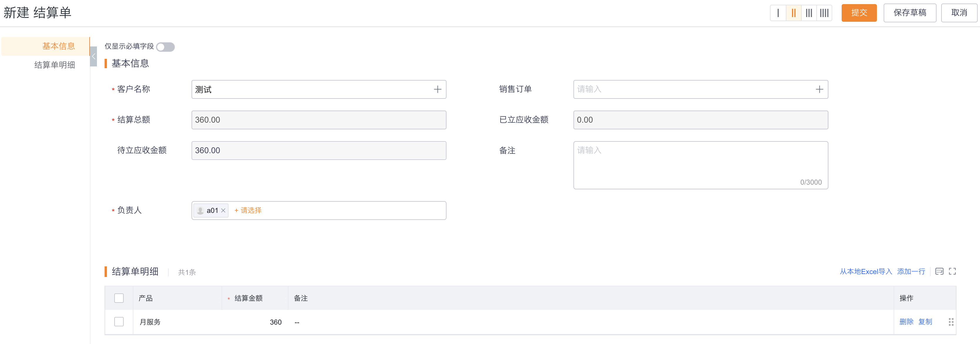The image size is (980, 344).
Task: Open the 基本信息 side tab
Action: (46, 46)
